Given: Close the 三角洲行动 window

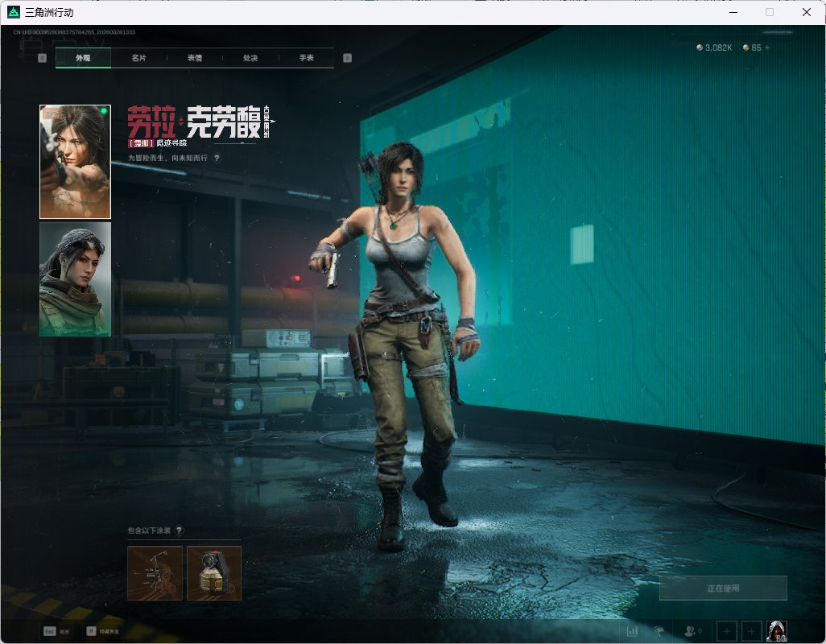Looking at the screenshot, I should (x=807, y=12).
